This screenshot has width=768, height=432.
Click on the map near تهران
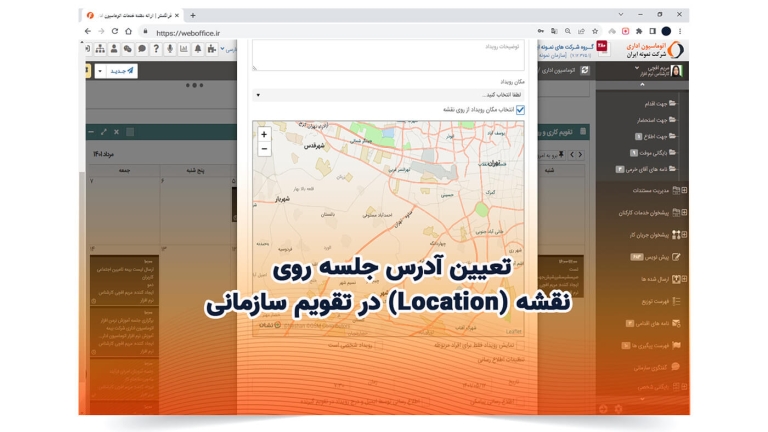click(492, 164)
